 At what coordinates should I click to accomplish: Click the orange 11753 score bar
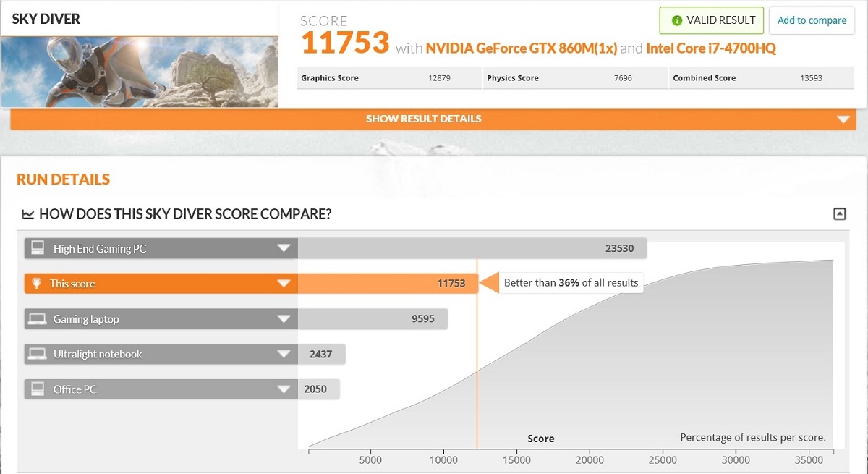387,284
